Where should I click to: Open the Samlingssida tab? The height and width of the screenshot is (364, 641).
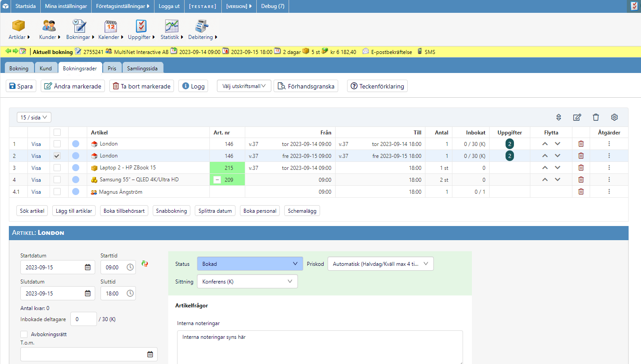pyautogui.click(x=143, y=69)
